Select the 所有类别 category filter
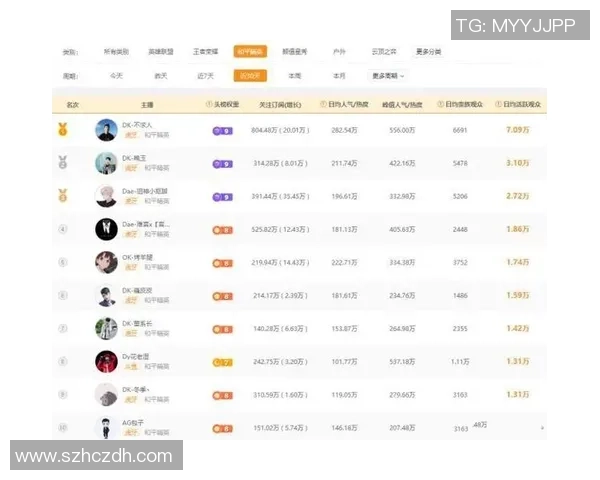Viewport: 600px width, 480px height. point(118,51)
